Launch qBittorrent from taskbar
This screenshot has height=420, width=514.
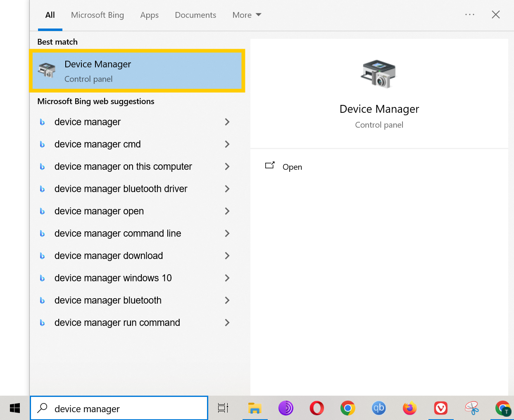coord(379,408)
